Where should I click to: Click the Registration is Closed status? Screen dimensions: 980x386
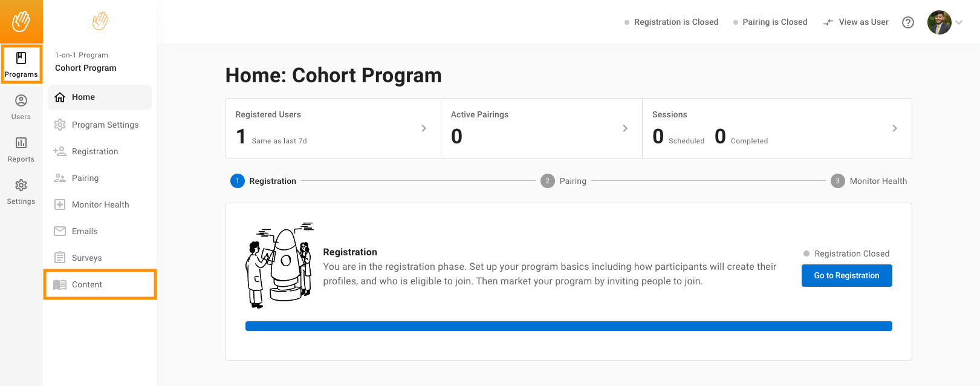coord(672,22)
